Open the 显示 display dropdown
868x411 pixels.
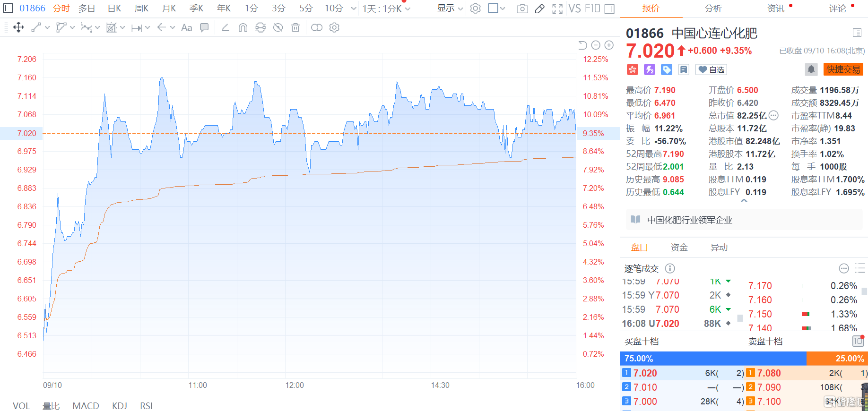tap(450, 9)
